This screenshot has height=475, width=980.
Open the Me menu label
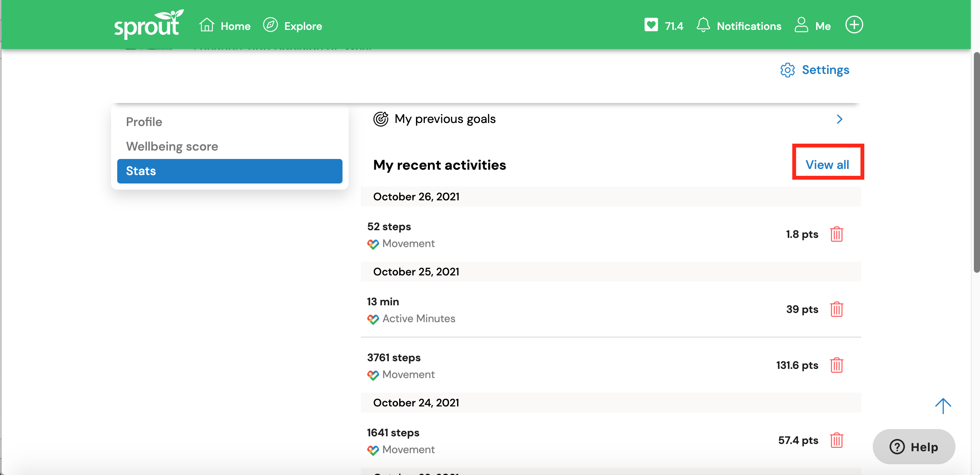tap(823, 26)
